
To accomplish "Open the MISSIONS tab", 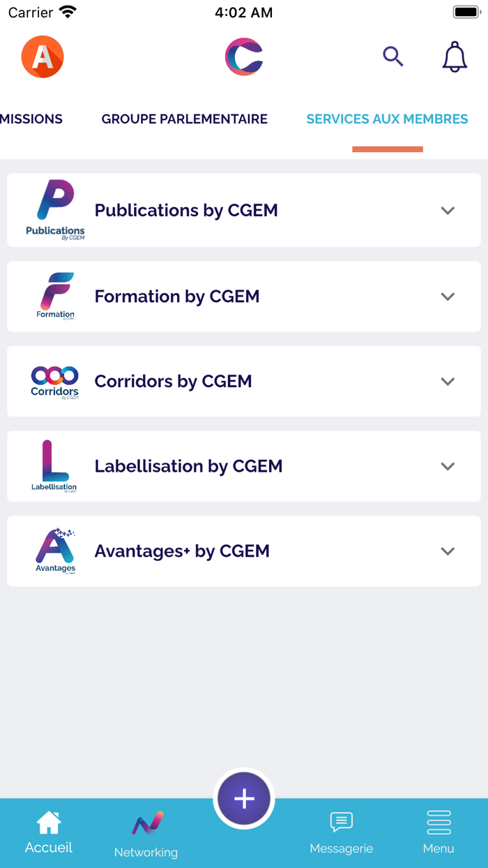I will coord(31,119).
